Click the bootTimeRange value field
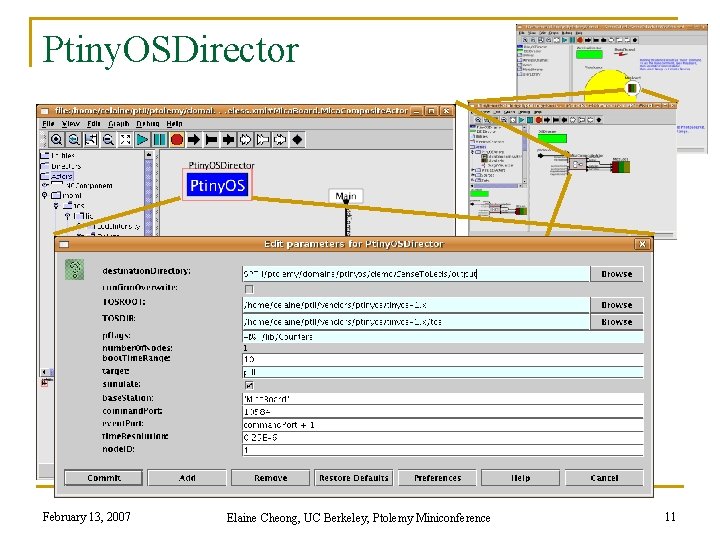Viewport: 720px width, 540px height. point(443,359)
